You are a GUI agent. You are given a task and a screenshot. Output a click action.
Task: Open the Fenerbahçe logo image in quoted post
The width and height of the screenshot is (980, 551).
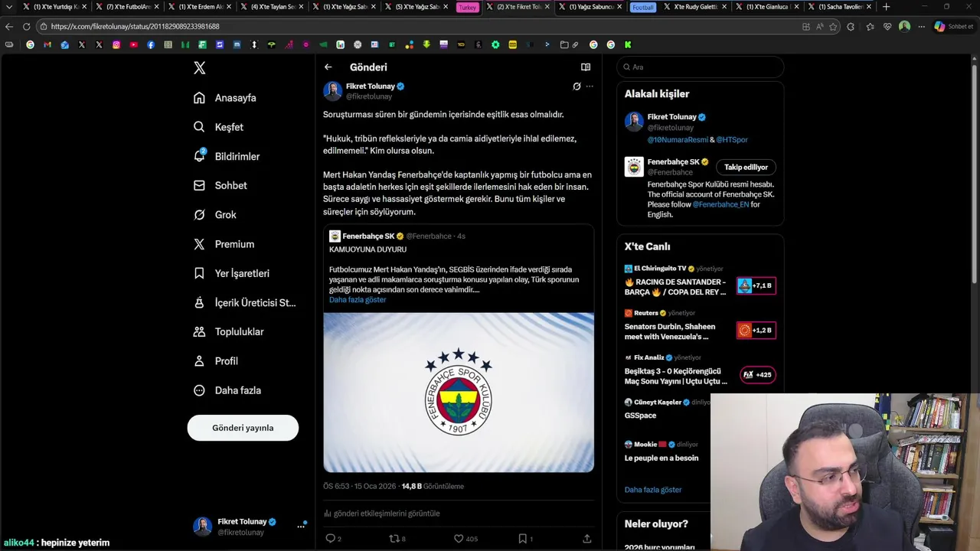(x=459, y=393)
